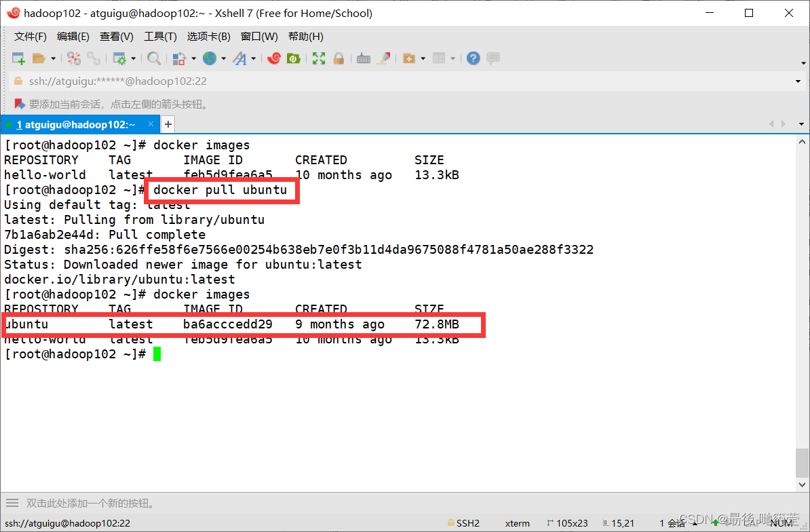Click the tab scroll right arrow
The width and height of the screenshot is (810, 532).
[x=784, y=124]
